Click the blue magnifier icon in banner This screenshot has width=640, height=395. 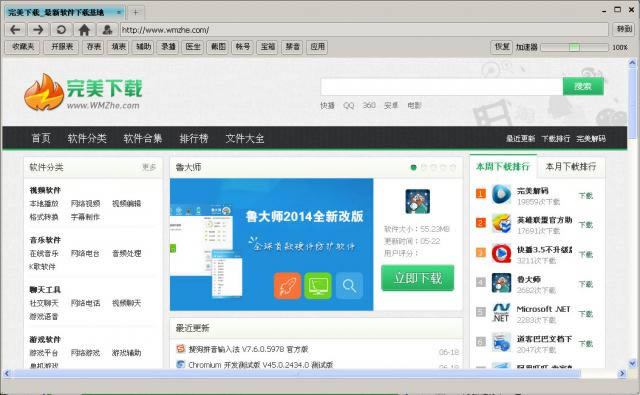(x=349, y=286)
